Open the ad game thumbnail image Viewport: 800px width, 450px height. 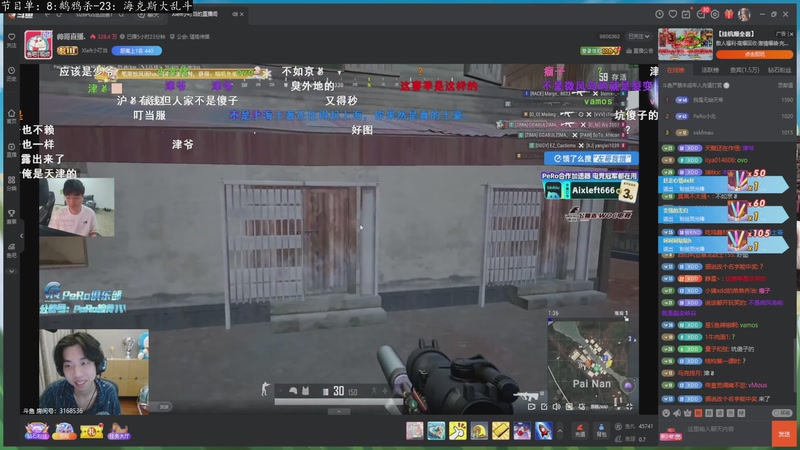tap(685, 44)
